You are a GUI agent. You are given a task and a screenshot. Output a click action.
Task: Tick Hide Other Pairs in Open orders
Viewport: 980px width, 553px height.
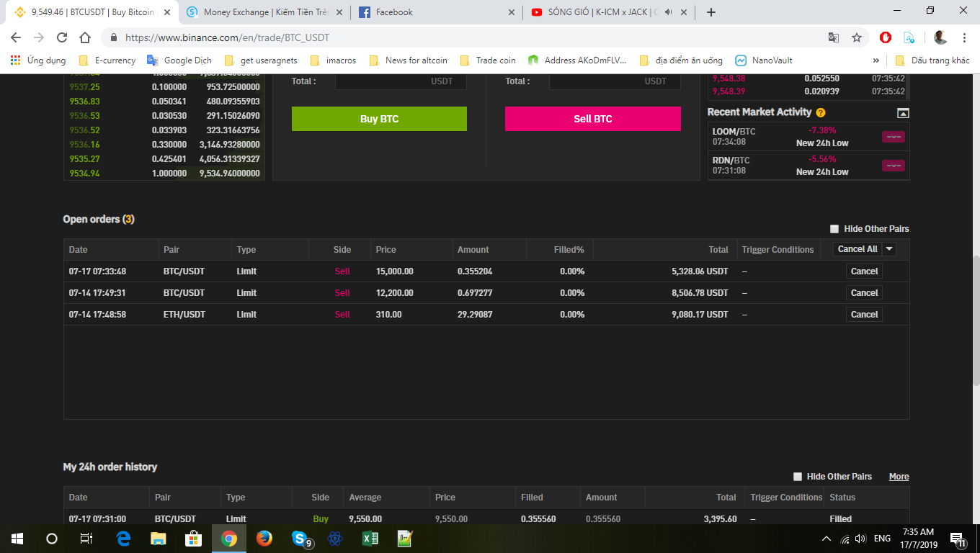coord(834,229)
